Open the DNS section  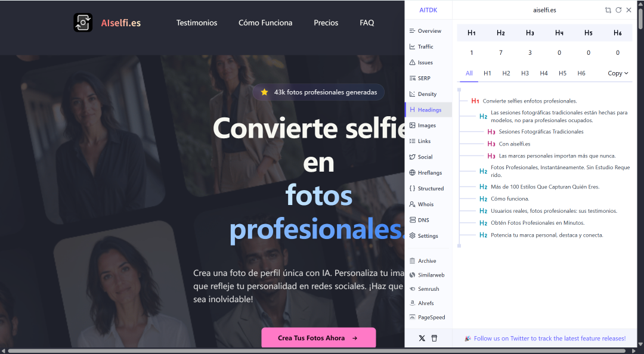pyautogui.click(x=428, y=220)
